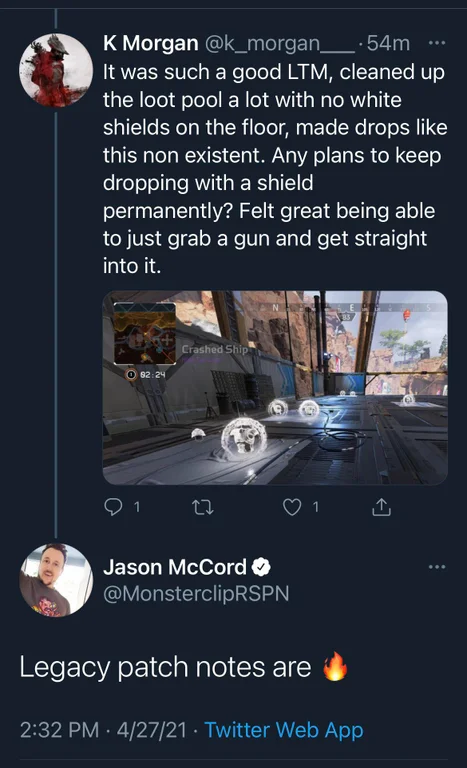
Task: Click the K Morgan display name
Action: pos(150,43)
